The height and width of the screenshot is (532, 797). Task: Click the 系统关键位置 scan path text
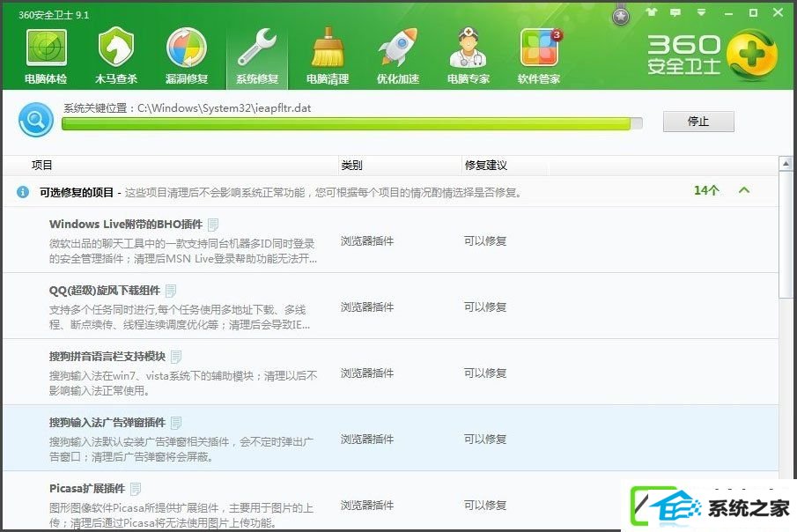[x=187, y=107]
